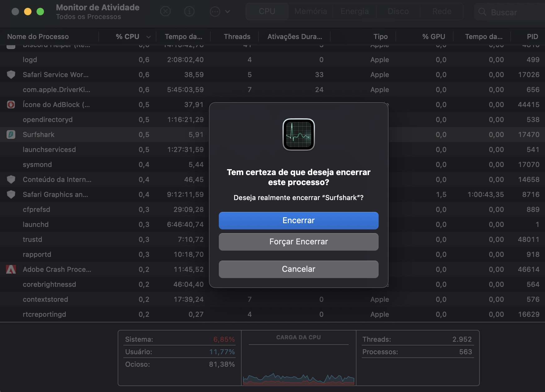Click the Surfshark app icon in list
This screenshot has height=392, width=545.
click(x=11, y=135)
